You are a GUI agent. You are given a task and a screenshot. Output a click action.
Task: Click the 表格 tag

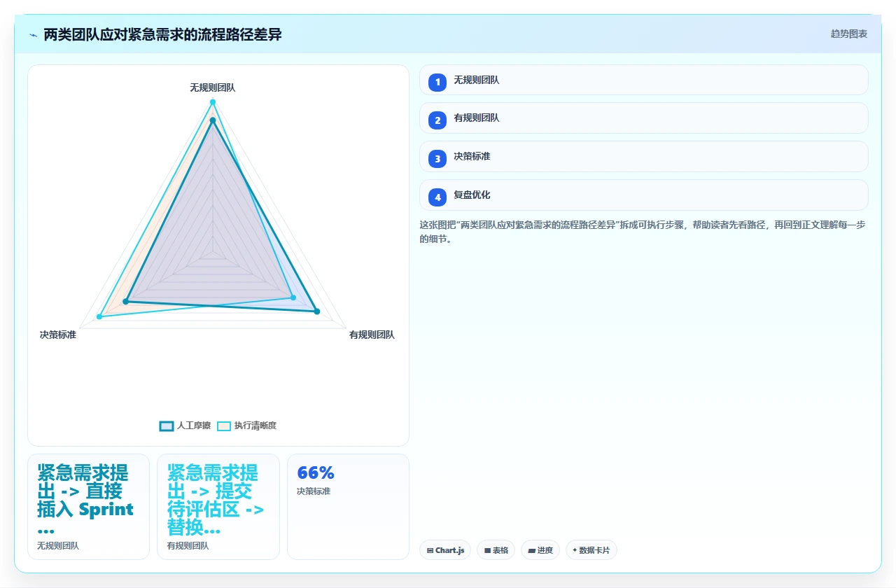pos(496,550)
